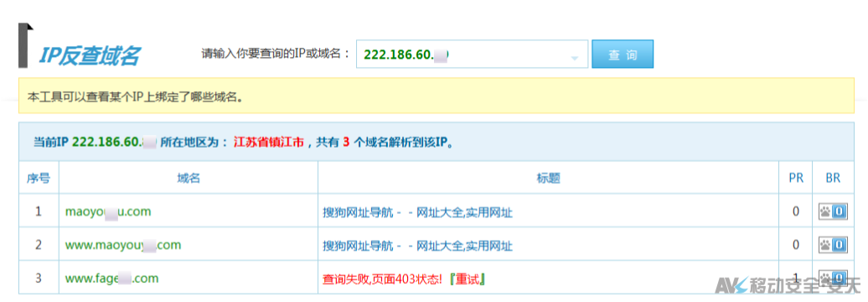Viewport: 868px width, 302px height.
Task: Open the IP input dropdown arrow
Action: (x=574, y=58)
